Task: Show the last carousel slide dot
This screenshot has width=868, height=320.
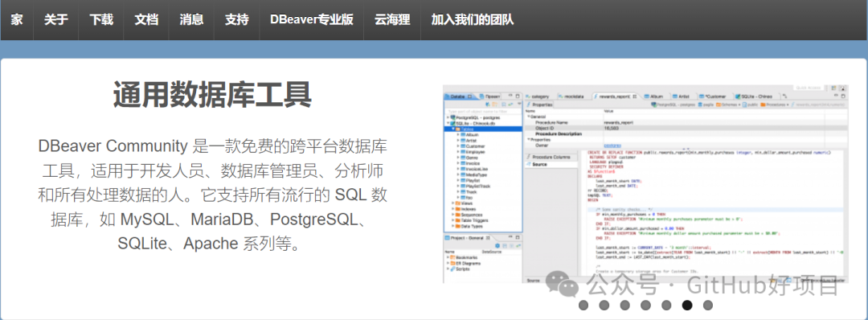Action: (707, 305)
